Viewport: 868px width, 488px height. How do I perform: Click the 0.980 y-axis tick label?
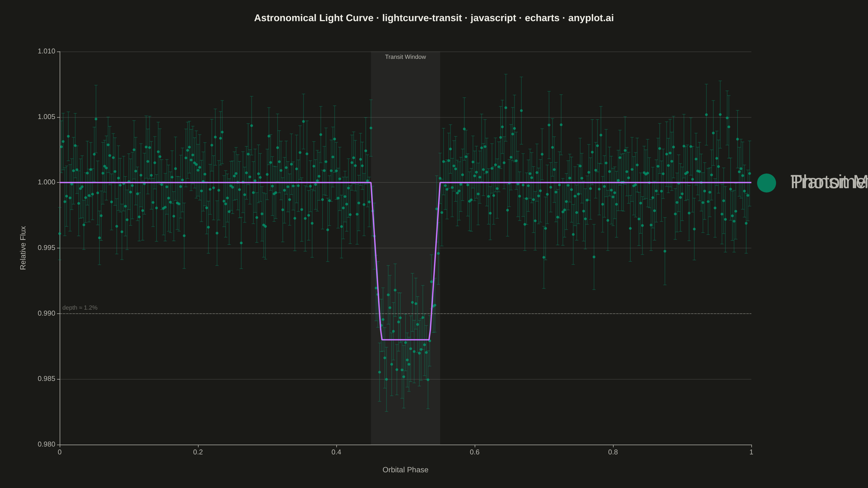tap(46, 444)
